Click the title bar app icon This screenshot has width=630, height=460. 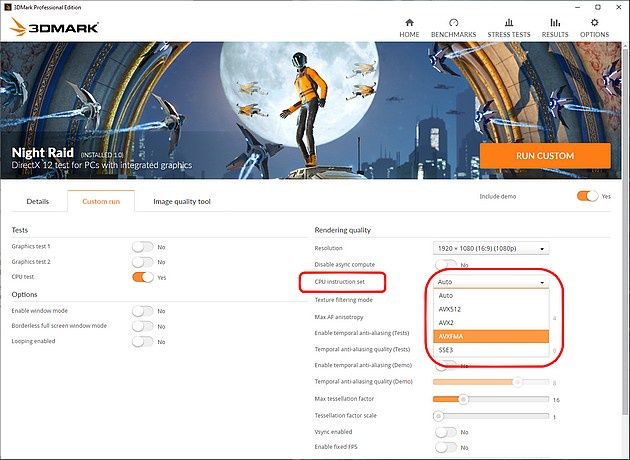[8, 7]
